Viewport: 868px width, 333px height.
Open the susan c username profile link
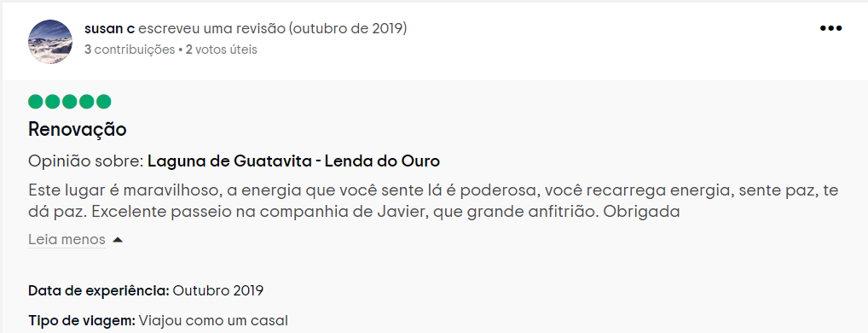[110, 29]
